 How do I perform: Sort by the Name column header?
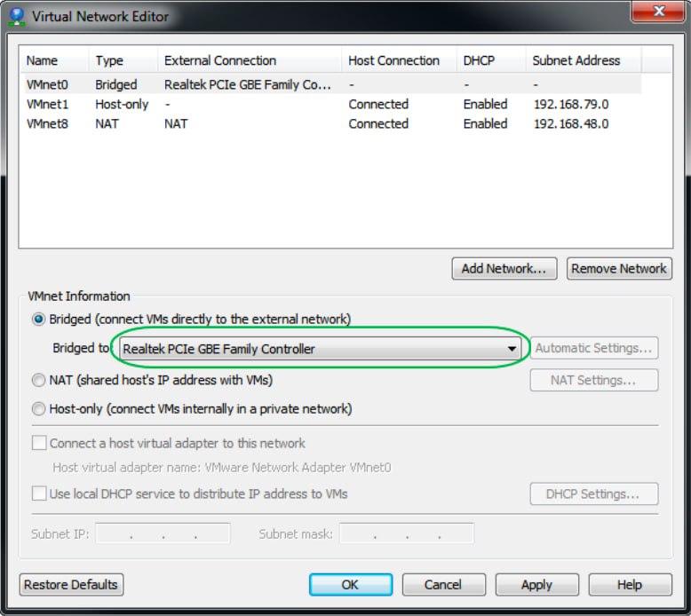tap(55, 60)
